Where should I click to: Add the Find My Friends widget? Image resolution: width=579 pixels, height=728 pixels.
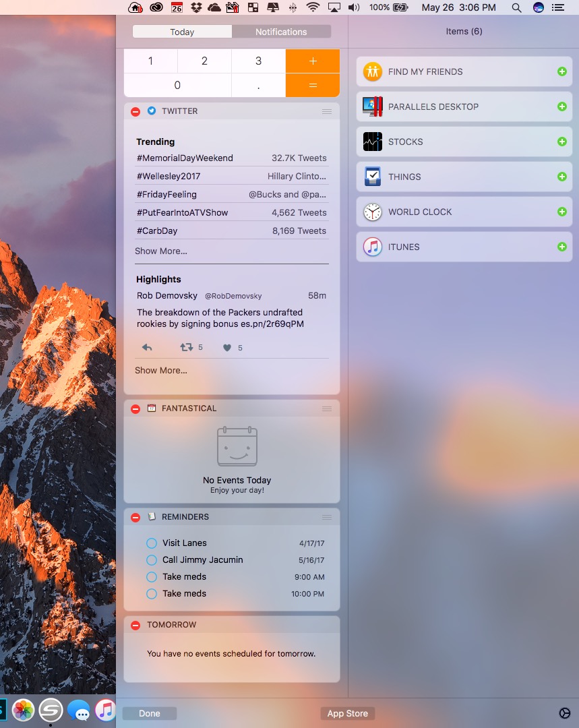562,71
